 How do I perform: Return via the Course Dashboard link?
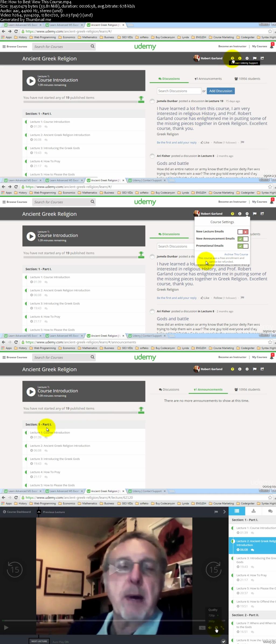pos(17,512)
